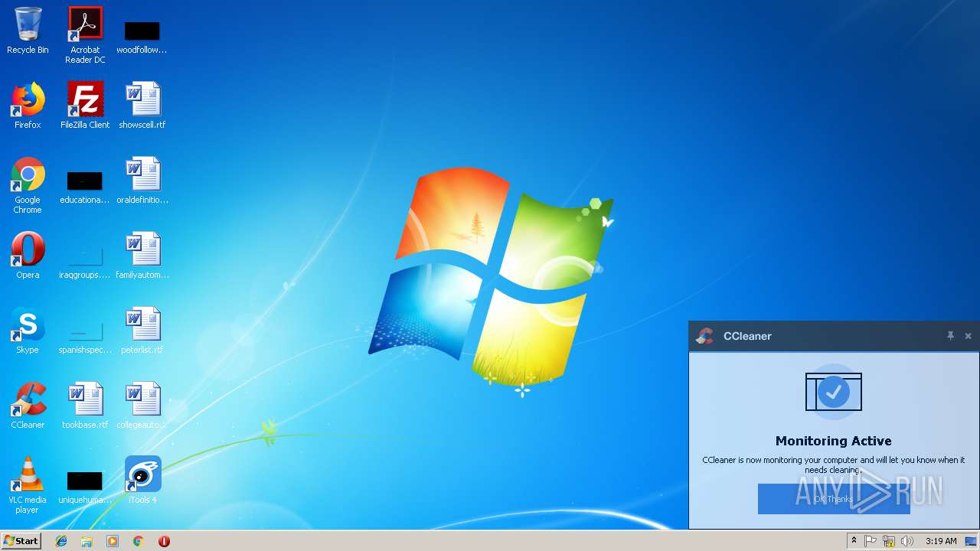Click OK Thanks in CCleaner popup

[x=834, y=499]
